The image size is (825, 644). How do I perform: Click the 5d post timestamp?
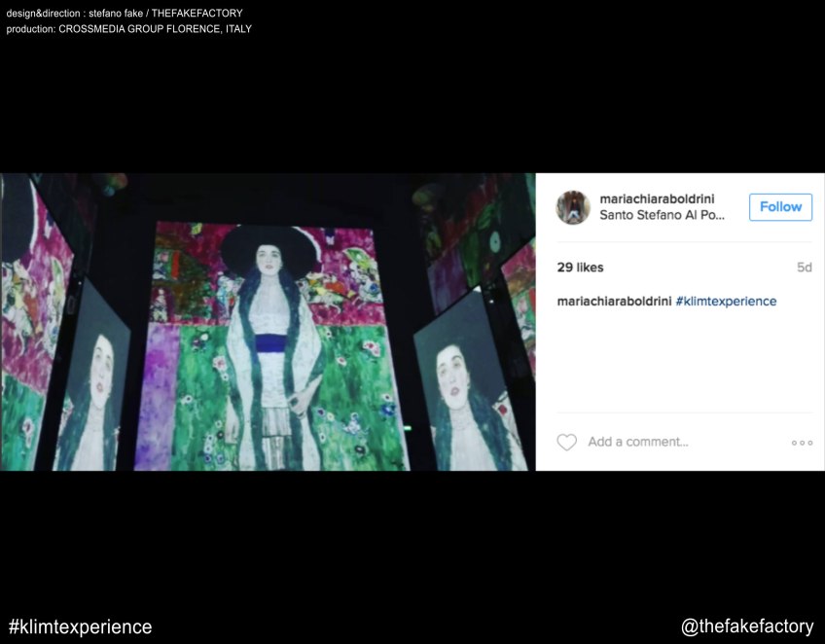pos(804,268)
